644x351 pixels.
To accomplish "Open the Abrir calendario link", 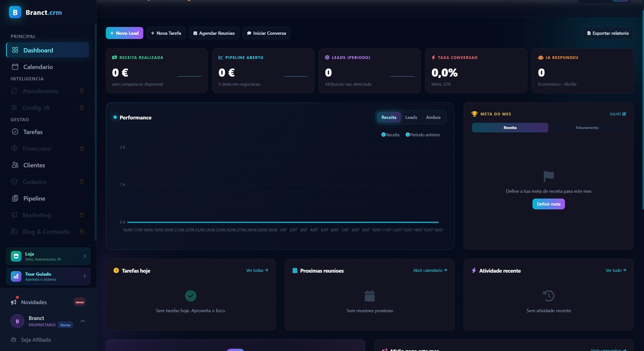I will (430, 270).
